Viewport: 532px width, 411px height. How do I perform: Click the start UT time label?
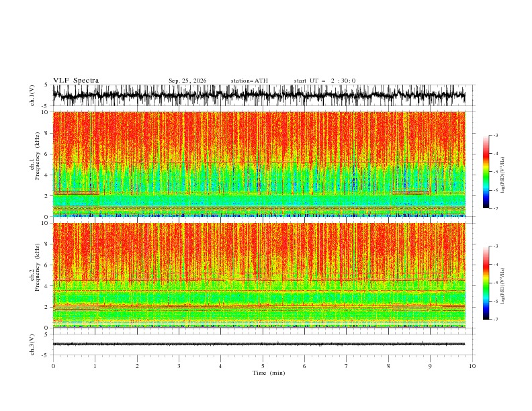(324, 81)
